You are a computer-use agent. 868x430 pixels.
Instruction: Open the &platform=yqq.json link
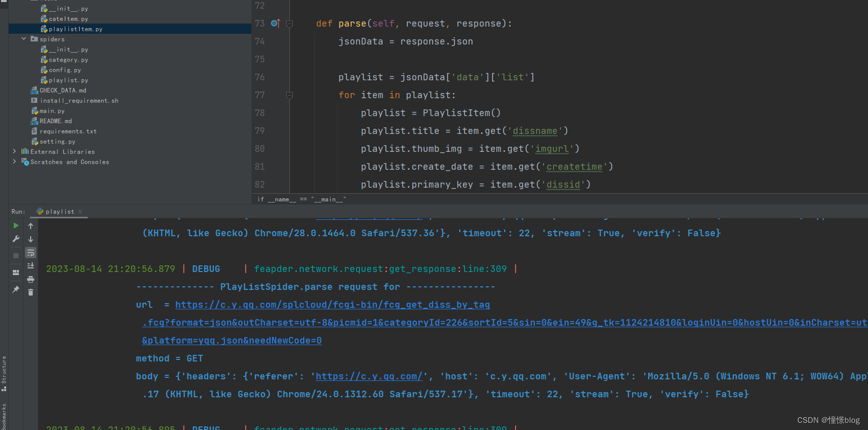(x=232, y=341)
